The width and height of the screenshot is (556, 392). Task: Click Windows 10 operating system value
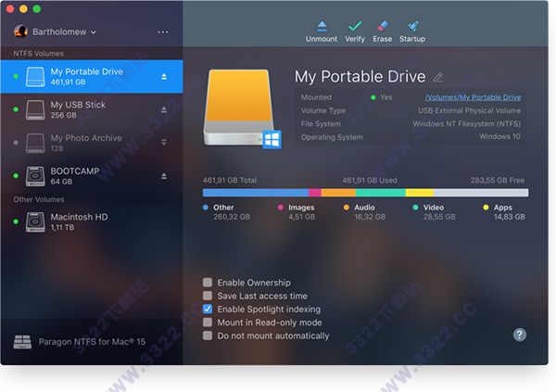pyautogui.click(x=499, y=136)
